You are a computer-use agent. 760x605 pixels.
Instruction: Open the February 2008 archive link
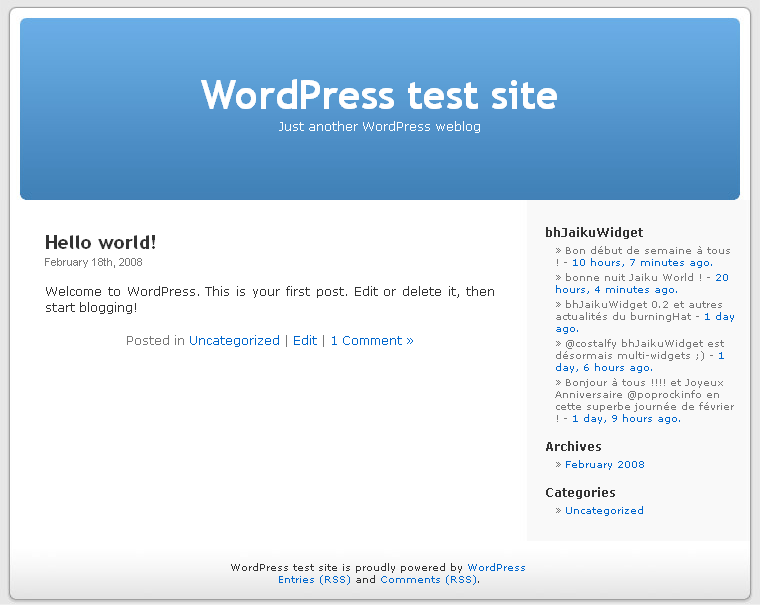click(604, 464)
